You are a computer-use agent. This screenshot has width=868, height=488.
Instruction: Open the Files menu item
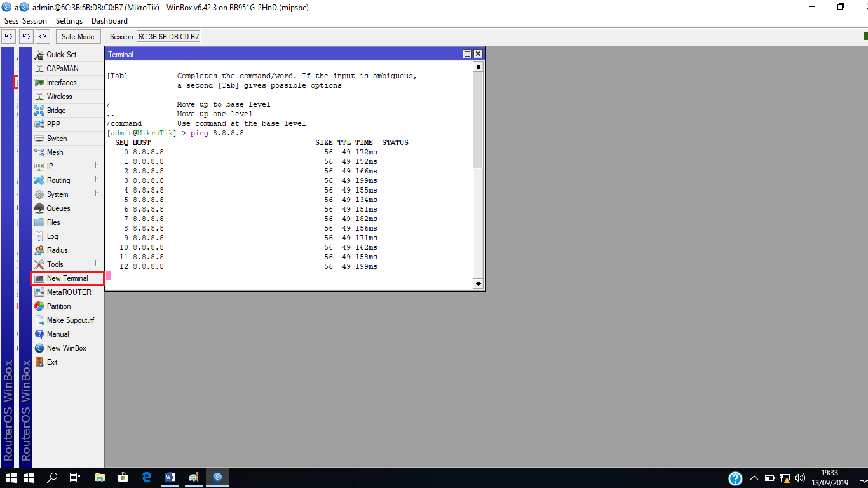click(x=68, y=222)
